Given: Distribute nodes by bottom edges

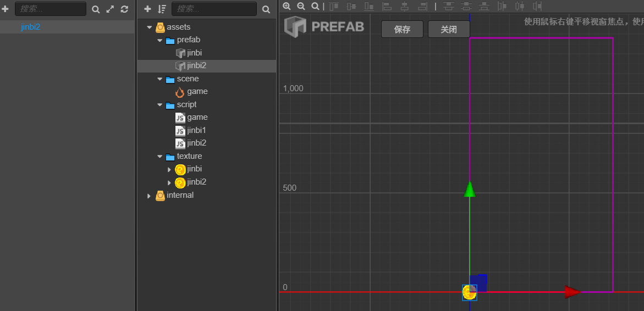Looking at the screenshot, I should [485, 6].
